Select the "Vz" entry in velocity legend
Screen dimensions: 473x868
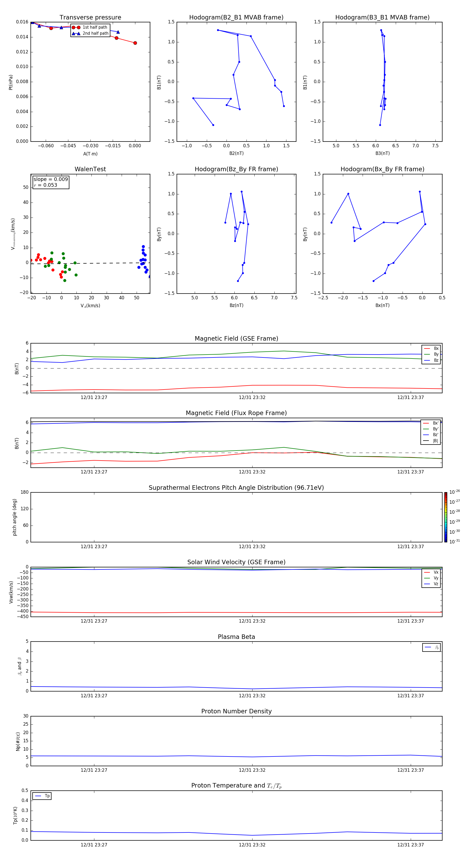click(x=431, y=584)
